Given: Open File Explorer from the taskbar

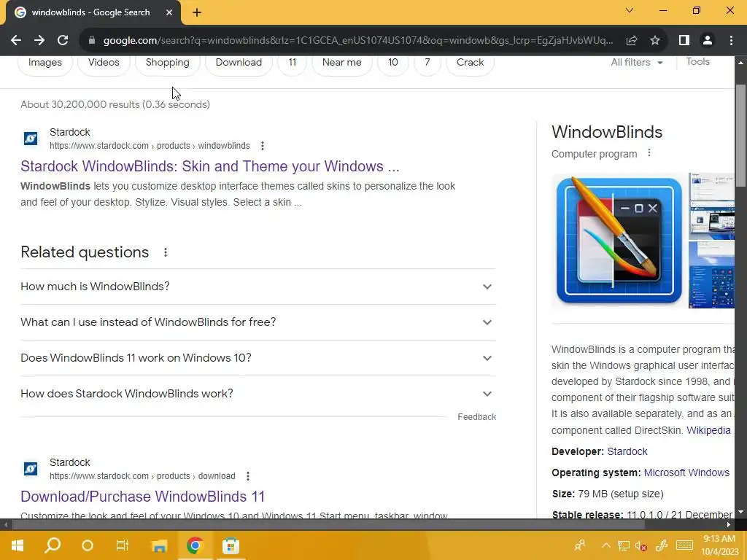Looking at the screenshot, I should click(159, 545).
